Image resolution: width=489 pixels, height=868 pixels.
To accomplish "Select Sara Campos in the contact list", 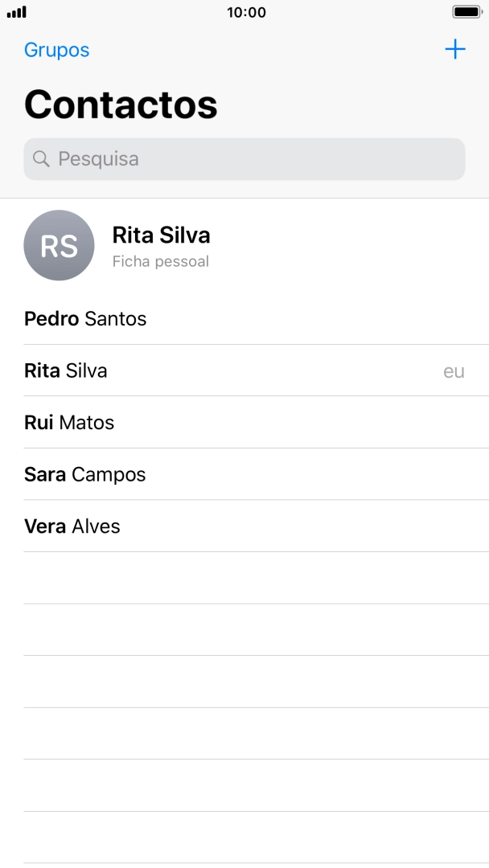I will click(x=84, y=474).
